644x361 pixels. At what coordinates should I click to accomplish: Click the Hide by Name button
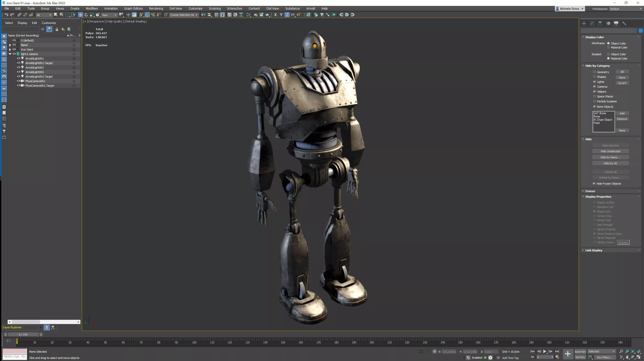610,157
